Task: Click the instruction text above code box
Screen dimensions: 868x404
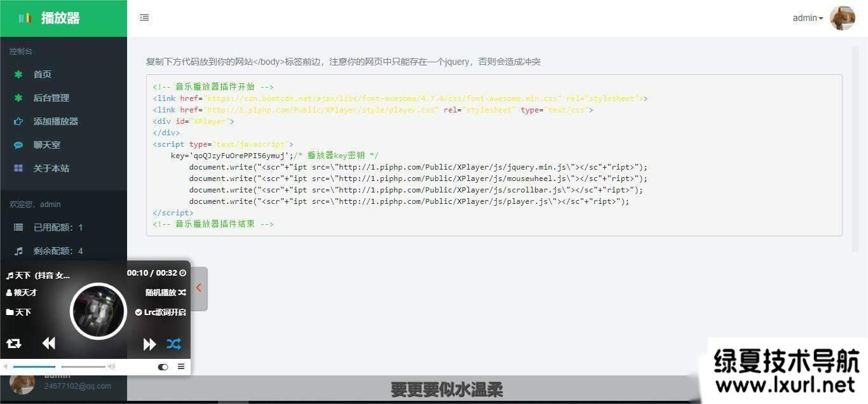Action: pos(344,62)
